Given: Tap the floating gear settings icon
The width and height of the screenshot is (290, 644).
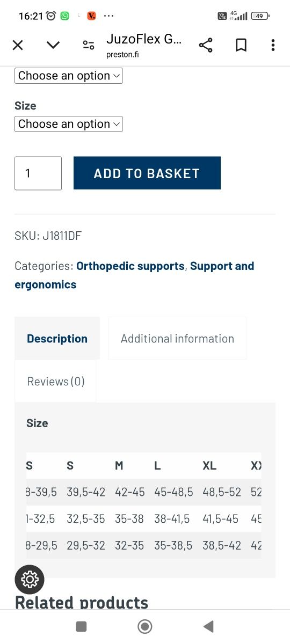Looking at the screenshot, I should coord(30,580).
